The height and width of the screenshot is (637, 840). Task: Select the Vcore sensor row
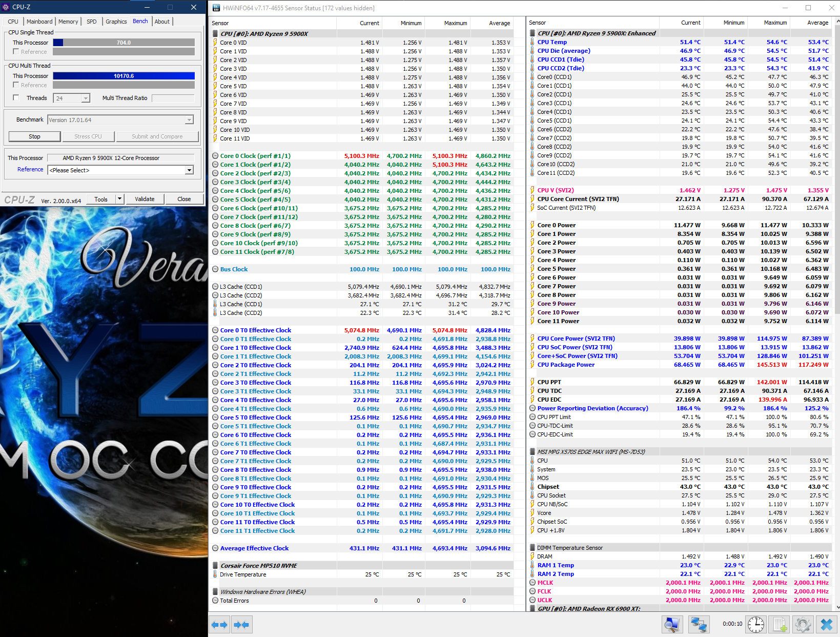680,513
